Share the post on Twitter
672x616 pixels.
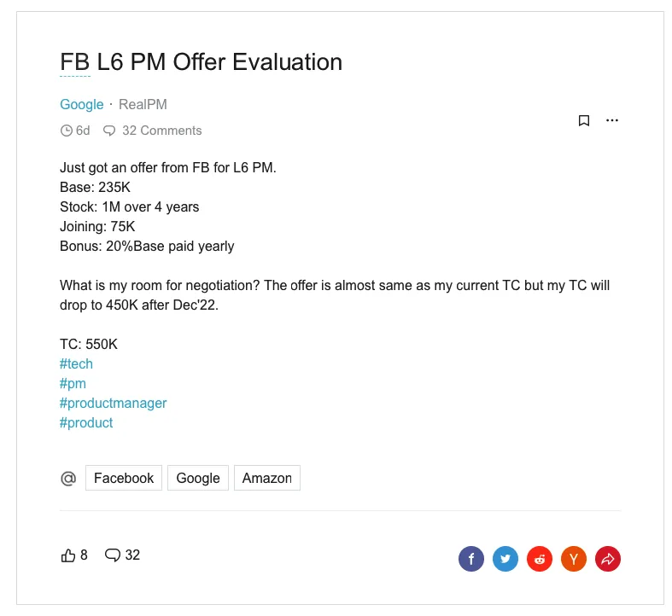[x=505, y=560]
